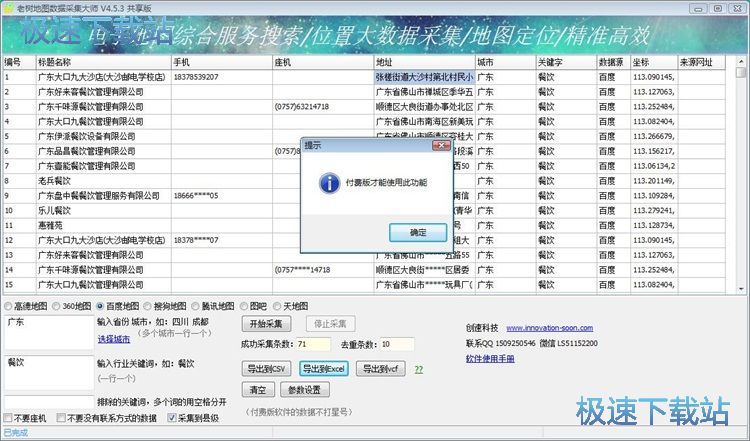Select row 广东好来客餐饮管理有限公司 number 2
This screenshot has height=441, width=750.
coord(364,92)
